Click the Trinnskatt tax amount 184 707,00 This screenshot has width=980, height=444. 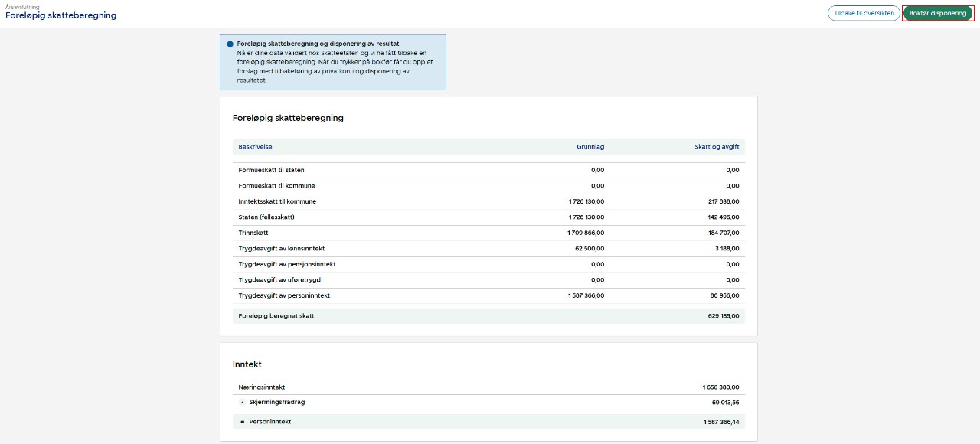(724, 233)
